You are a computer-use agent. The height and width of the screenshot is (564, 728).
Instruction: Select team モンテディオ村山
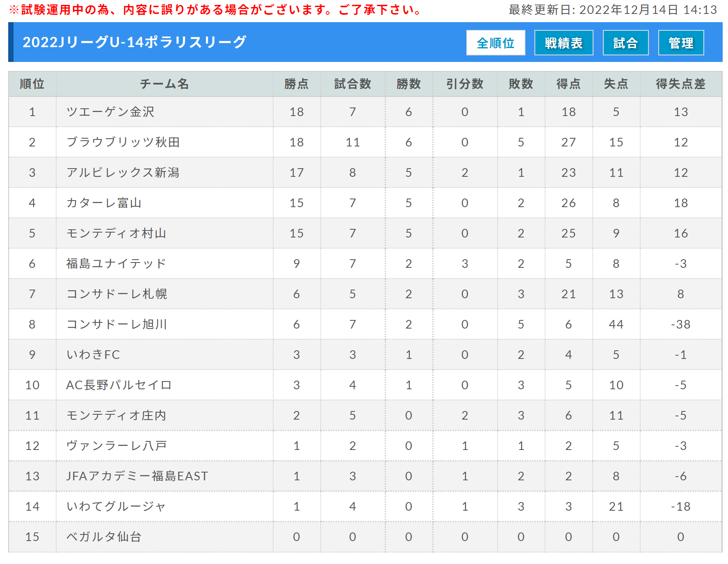[116, 233]
